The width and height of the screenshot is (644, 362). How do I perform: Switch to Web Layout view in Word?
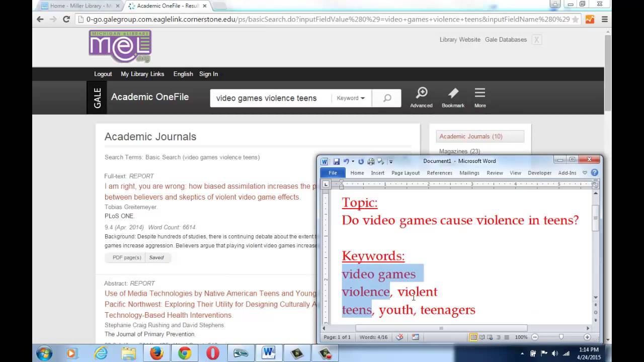[x=491, y=337]
